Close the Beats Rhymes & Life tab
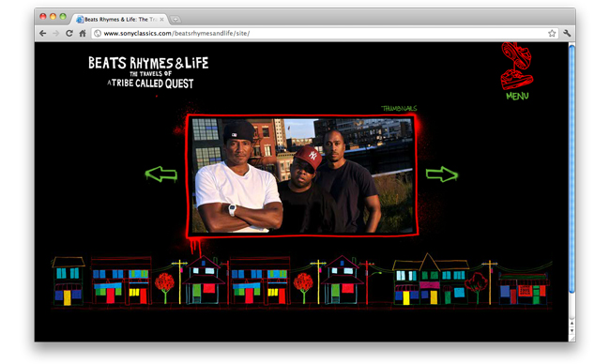The image size is (610, 364). [161, 19]
